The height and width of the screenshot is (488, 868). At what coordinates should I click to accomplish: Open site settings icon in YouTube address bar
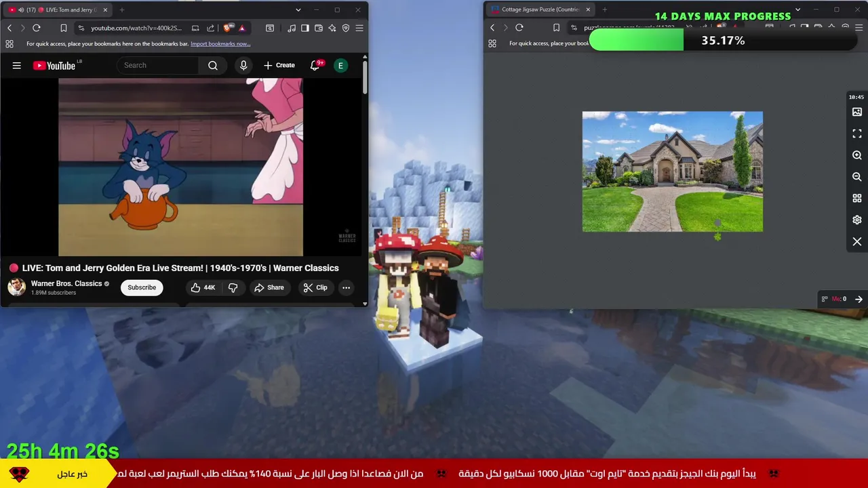coord(81,28)
